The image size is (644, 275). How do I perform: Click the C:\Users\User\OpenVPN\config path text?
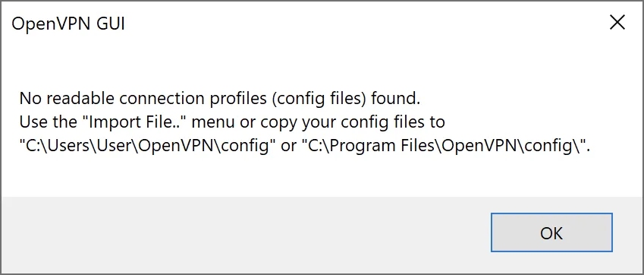147,147
